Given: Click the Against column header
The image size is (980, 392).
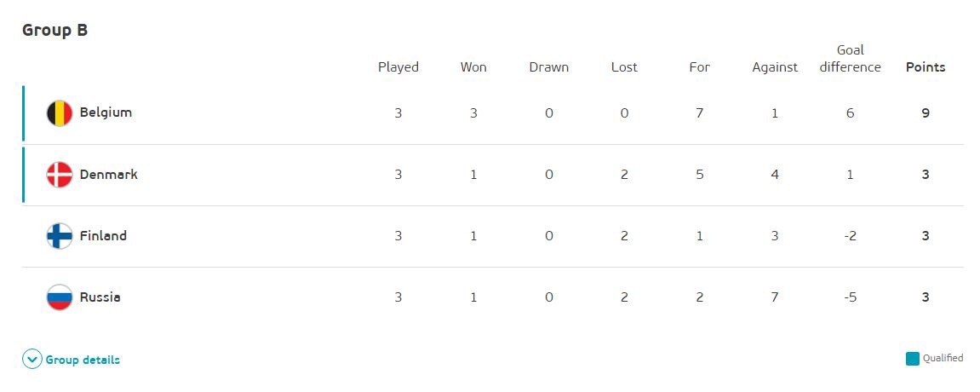Looking at the screenshot, I should click(775, 67).
